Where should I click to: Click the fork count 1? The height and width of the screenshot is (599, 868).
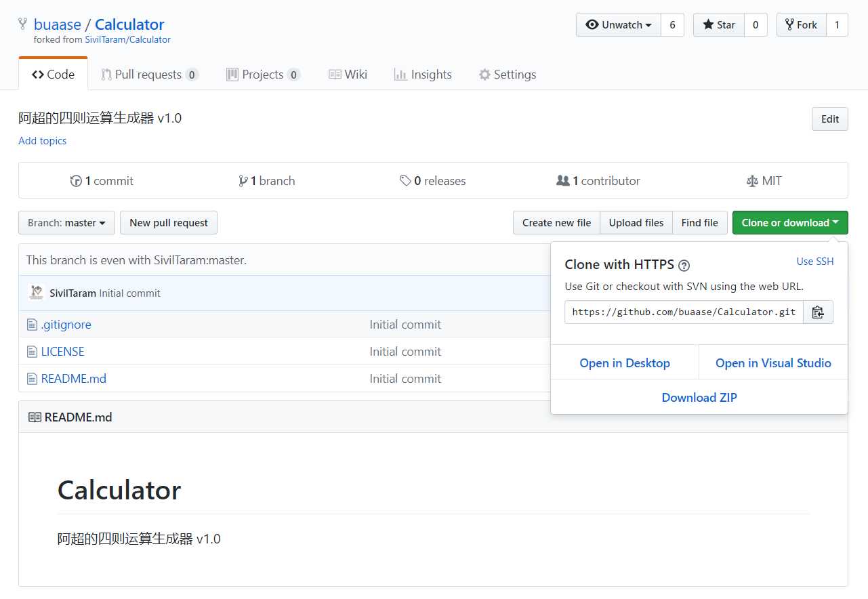[x=837, y=25]
